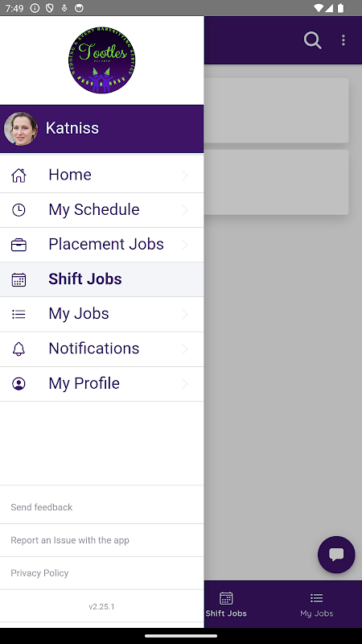This screenshot has height=644, width=362.
Task: Tap the clock icon for My Schedule
Action: coord(19,210)
